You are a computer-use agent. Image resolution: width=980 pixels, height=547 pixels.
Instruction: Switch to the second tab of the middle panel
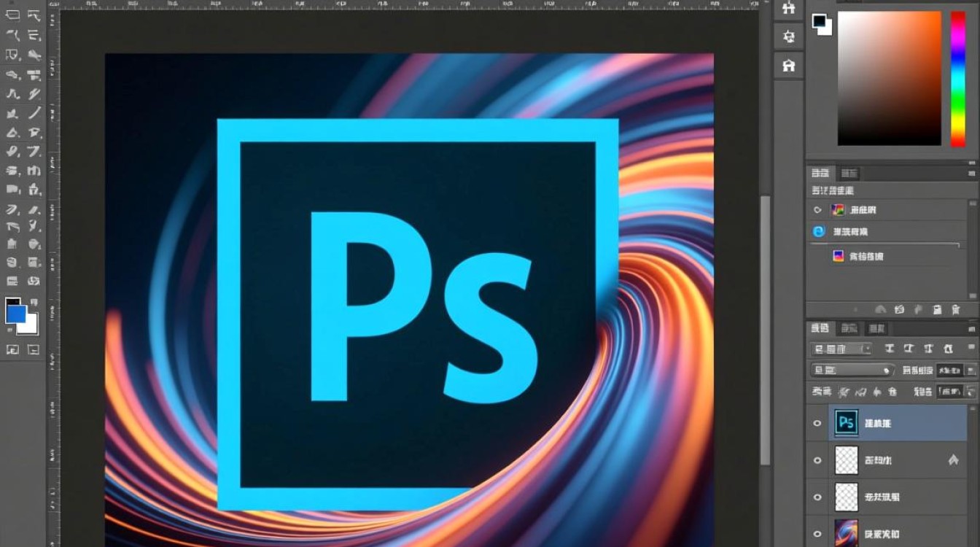tap(849, 173)
